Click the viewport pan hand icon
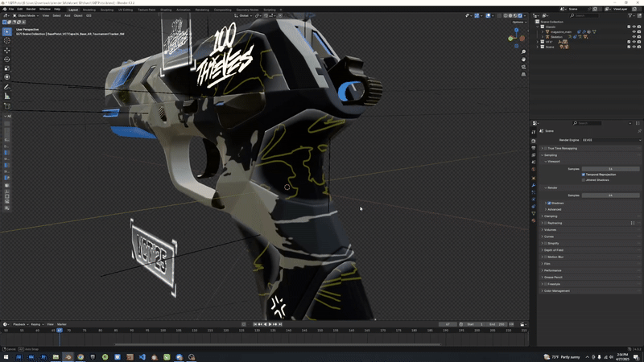This screenshot has height=362, width=644. 523,60
